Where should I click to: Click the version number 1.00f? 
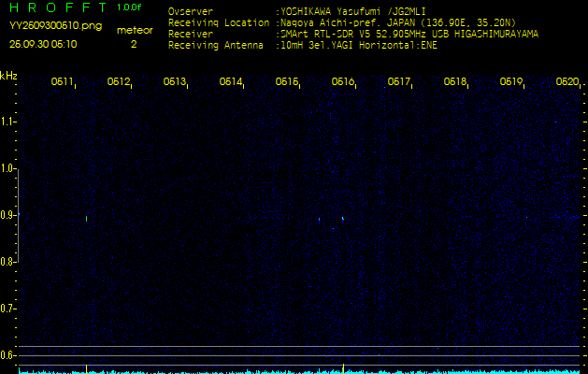tap(129, 7)
